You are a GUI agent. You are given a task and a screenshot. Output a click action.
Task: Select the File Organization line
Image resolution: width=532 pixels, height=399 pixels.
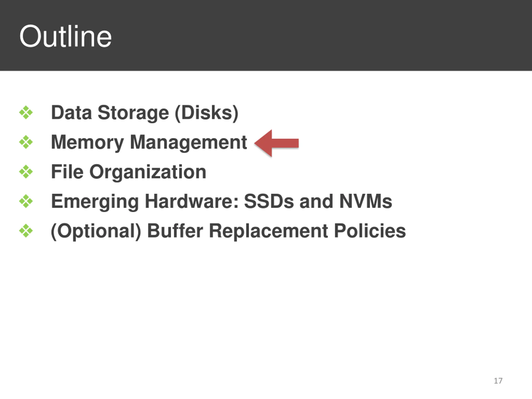point(129,172)
